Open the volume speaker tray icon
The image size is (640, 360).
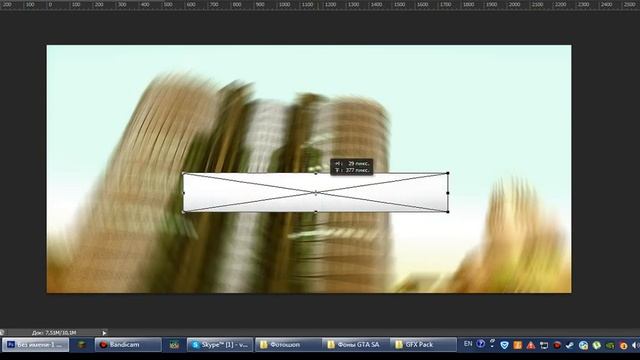click(x=635, y=346)
